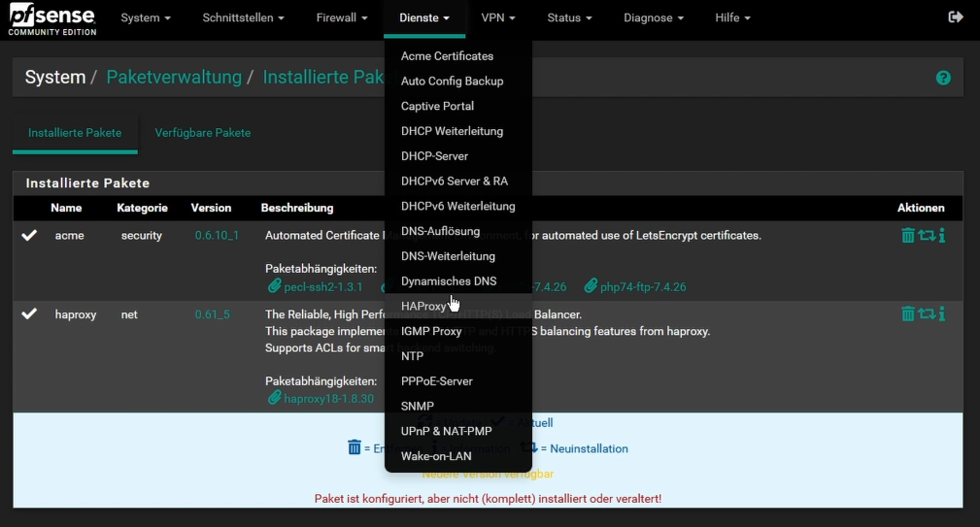Open SNMP from the menu
Viewport: 980px width, 527px height.
458,406
